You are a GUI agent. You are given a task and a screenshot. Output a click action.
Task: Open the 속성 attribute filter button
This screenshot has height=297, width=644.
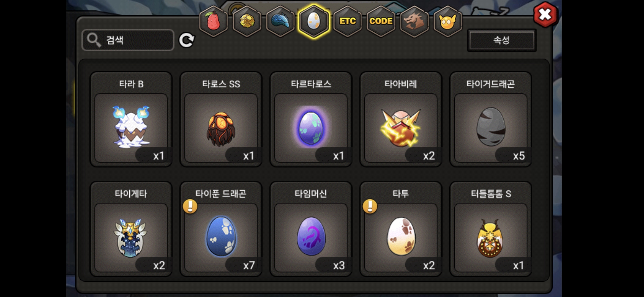pos(502,40)
